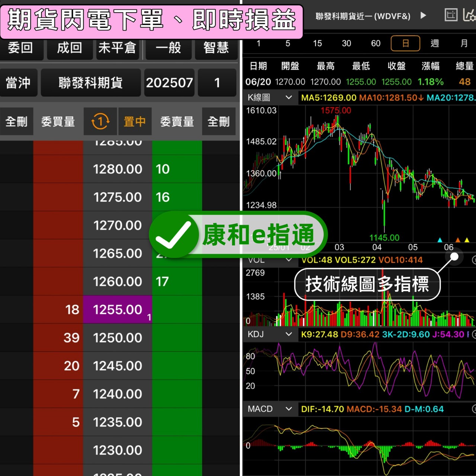Select the 1235.00 price row

[118, 422]
